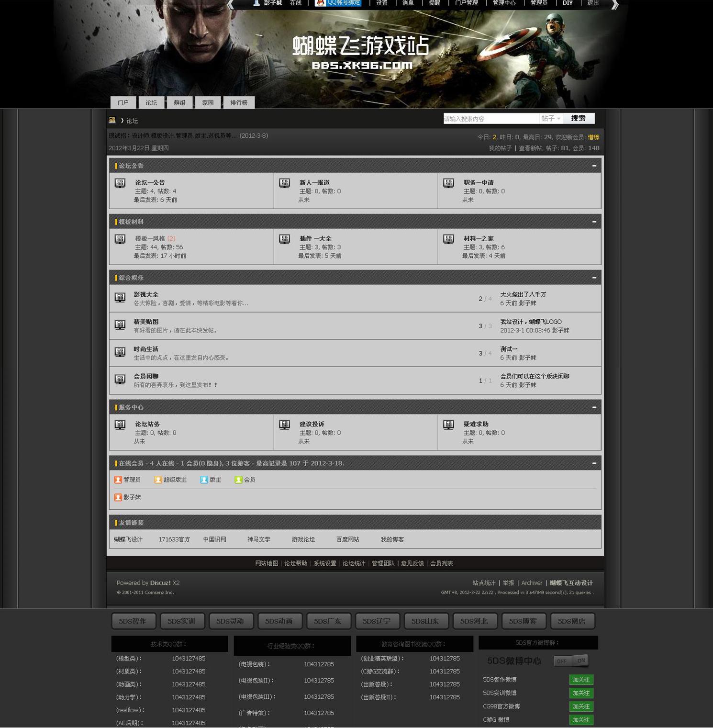Click the home icon in the breadcrumb
Screen dimensions: 713x728
pyautogui.click(x=112, y=120)
